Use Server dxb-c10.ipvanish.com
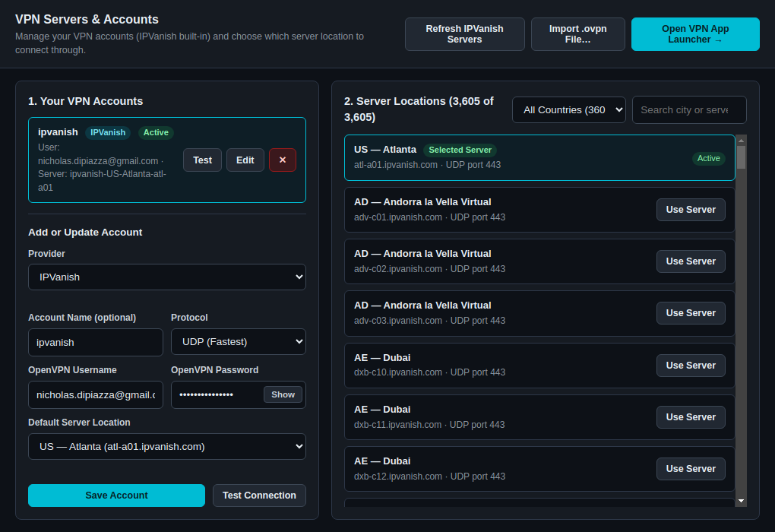 (x=691, y=366)
